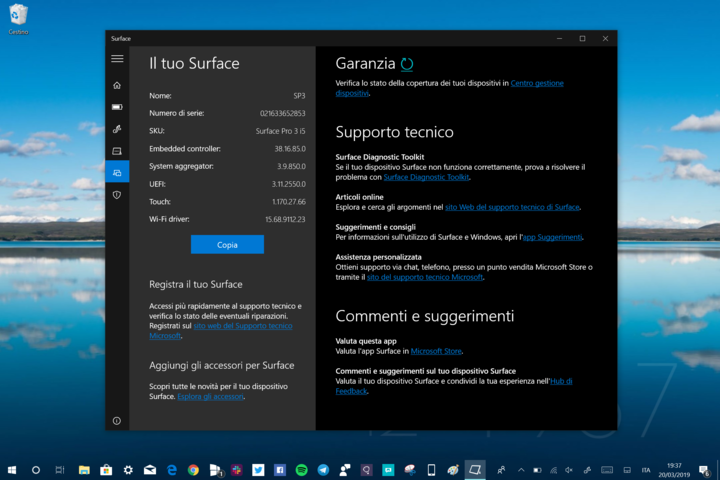Go to the Home section in sidebar
720x480 pixels.
(x=117, y=85)
